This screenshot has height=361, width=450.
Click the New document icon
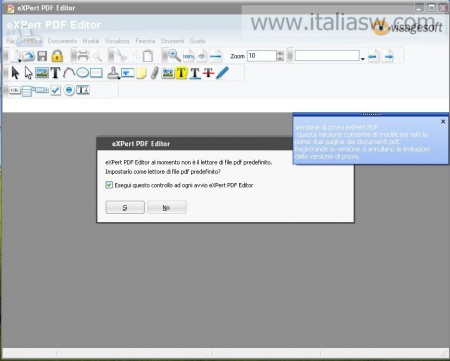[15, 56]
